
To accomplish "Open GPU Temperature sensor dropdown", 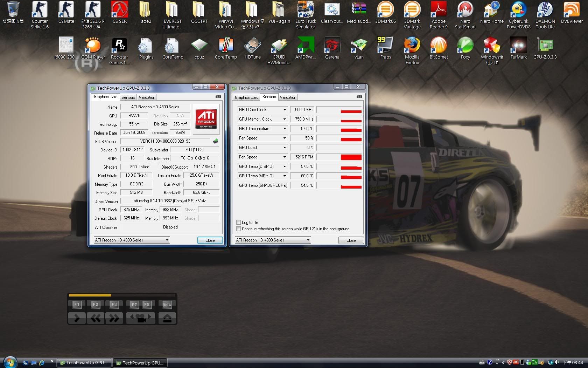I will point(285,129).
